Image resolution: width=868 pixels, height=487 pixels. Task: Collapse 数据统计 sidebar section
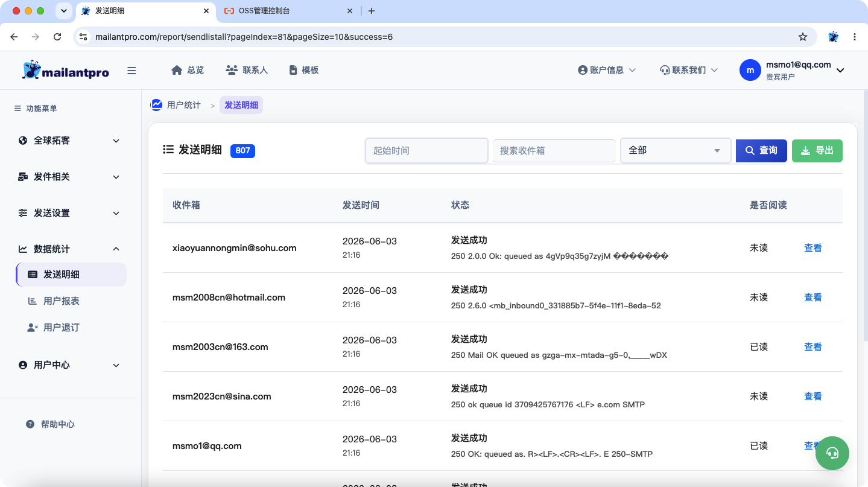[68, 249]
